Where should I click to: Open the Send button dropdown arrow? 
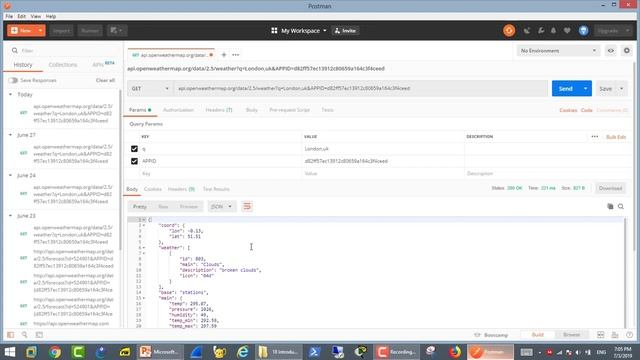click(585, 89)
